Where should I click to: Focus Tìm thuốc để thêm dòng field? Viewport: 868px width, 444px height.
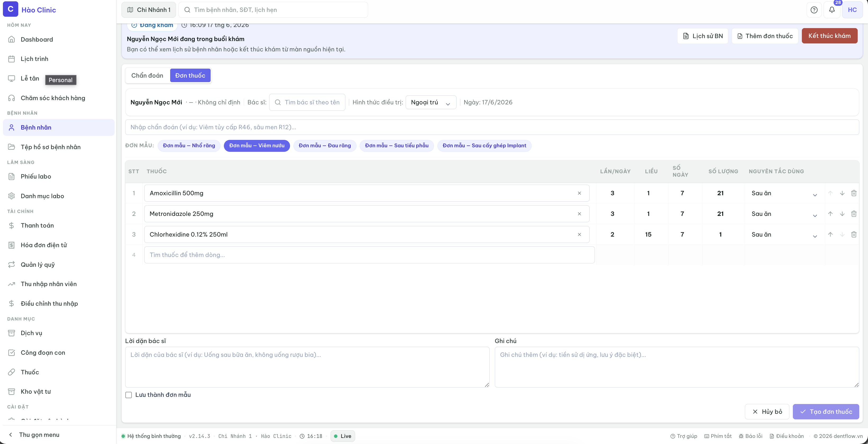tap(369, 255)
